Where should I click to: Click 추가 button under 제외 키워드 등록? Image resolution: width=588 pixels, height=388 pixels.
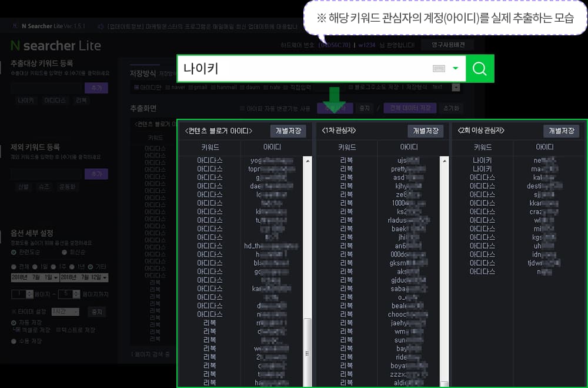coord(96,173)
